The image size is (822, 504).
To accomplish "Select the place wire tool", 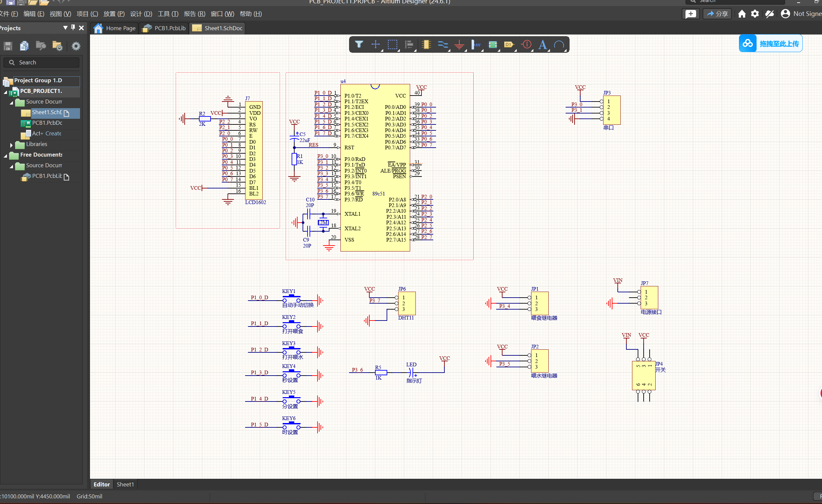I will (443, 44).
